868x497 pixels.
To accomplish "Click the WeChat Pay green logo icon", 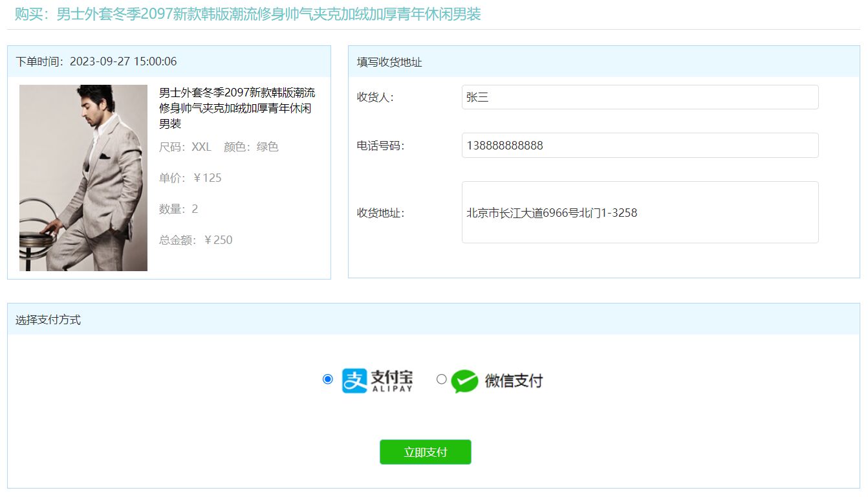I will coord(464,381).
